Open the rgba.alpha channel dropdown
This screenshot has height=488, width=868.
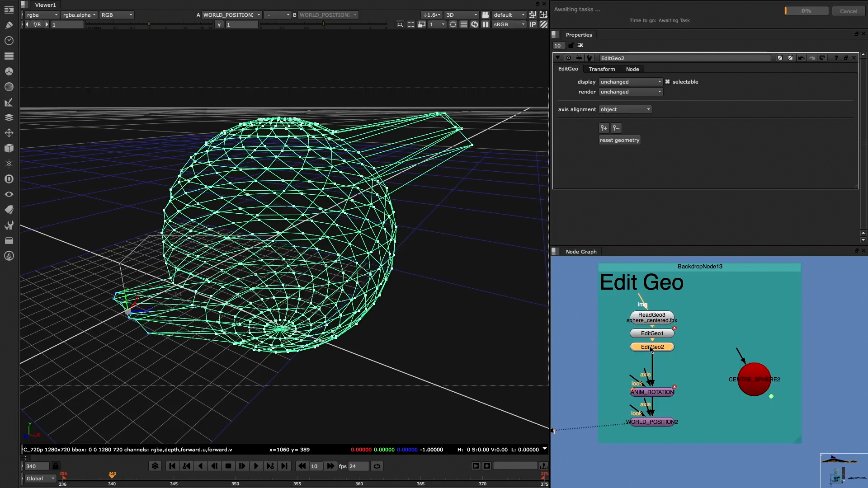coord(79,15)
